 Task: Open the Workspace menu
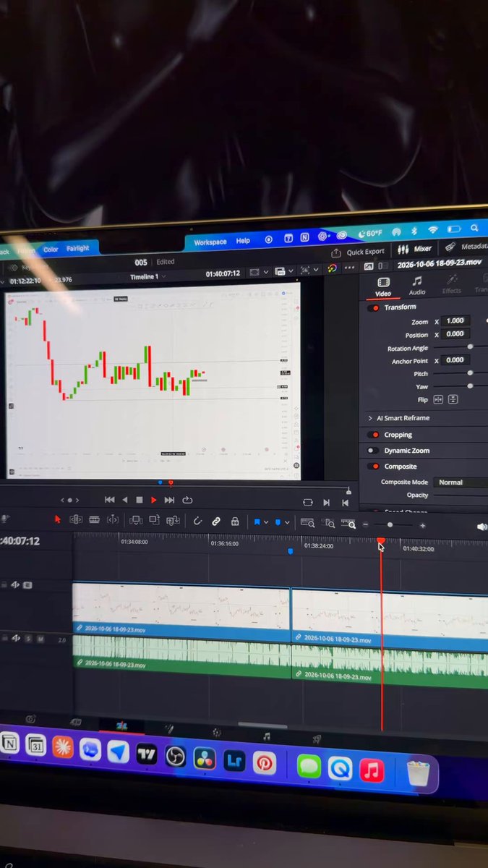210,242
